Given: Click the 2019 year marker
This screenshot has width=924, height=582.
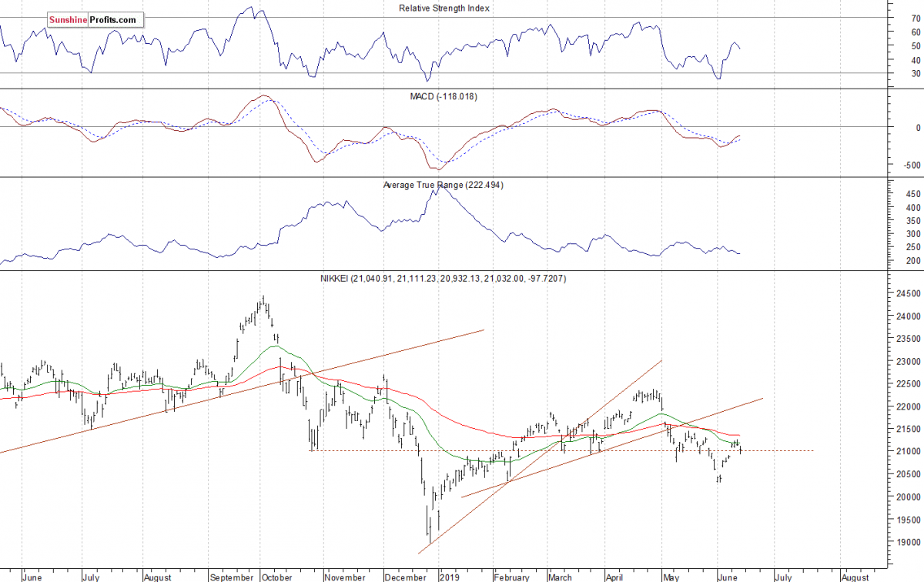Looking at the screenshot, I should click(x=448, y=576).
